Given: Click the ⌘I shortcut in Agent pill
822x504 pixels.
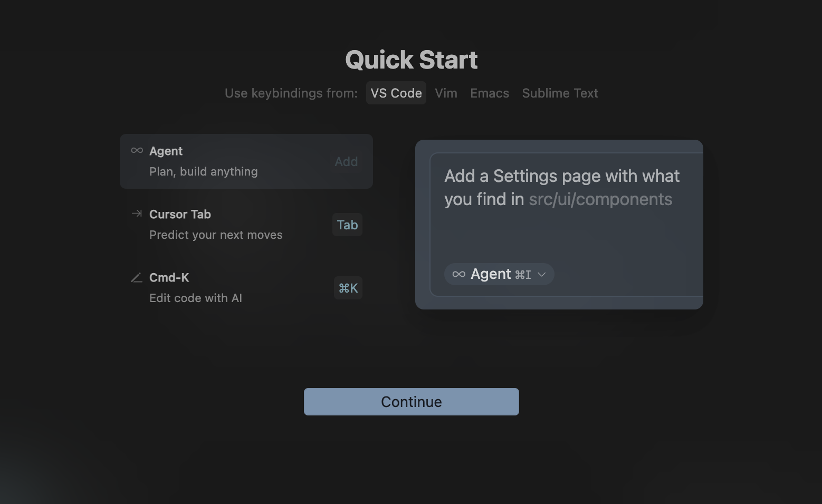Looking at the screenshot, I should point(523,275).
